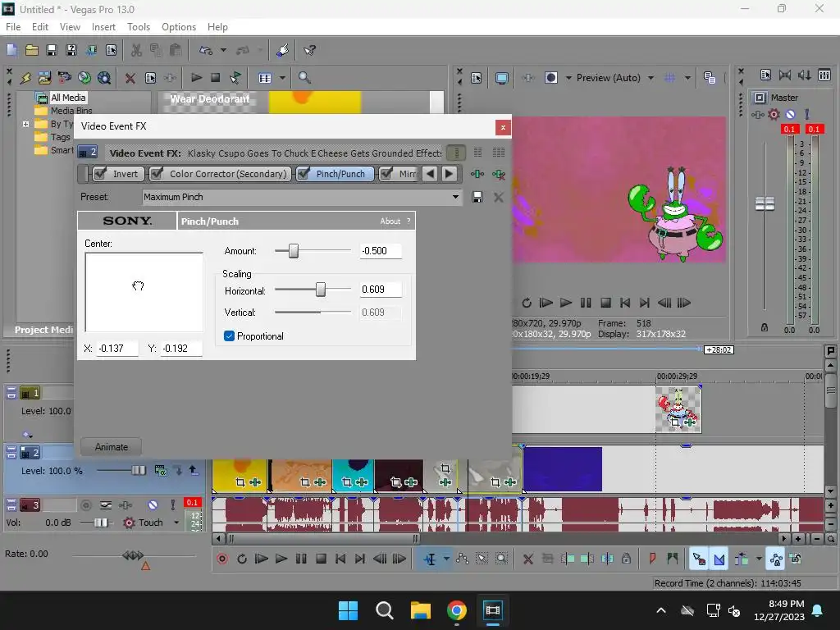Delete the preset with the X icon
The width and height of the screenshot is (840, 630).
click(498, 197)
